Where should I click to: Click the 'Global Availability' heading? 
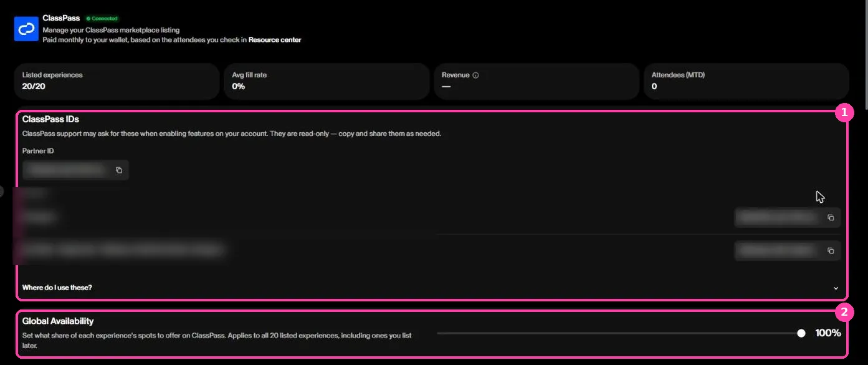click(x=58, y=321)
